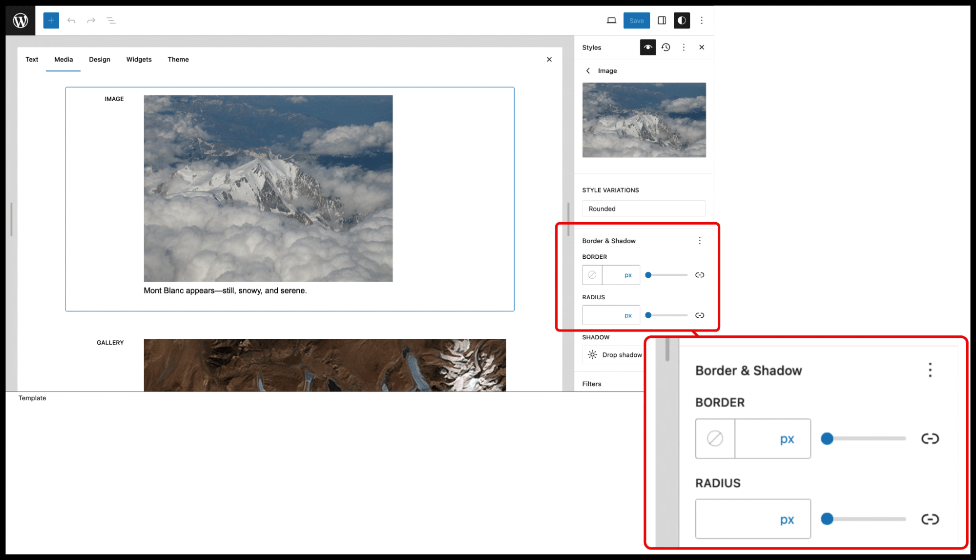This screenshot has height=560, width=976.
Task: Click the Template breadcrumb
Action: [32, 398]
